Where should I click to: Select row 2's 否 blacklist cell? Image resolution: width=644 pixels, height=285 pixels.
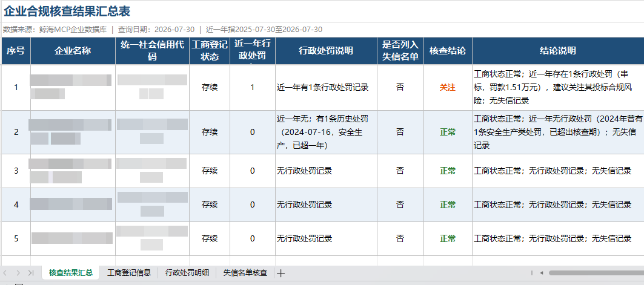(x=400, y=132)
